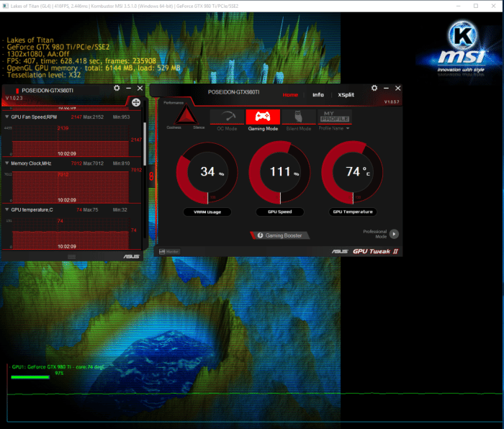The width and height of the screenshot is (504, 429).
Task: Click 'Tessellation level: X32' text
Action: (44, 75)
